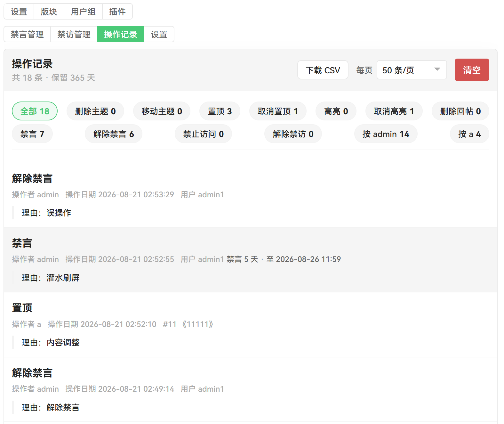Go to the 插件 tab

(117, 12)
